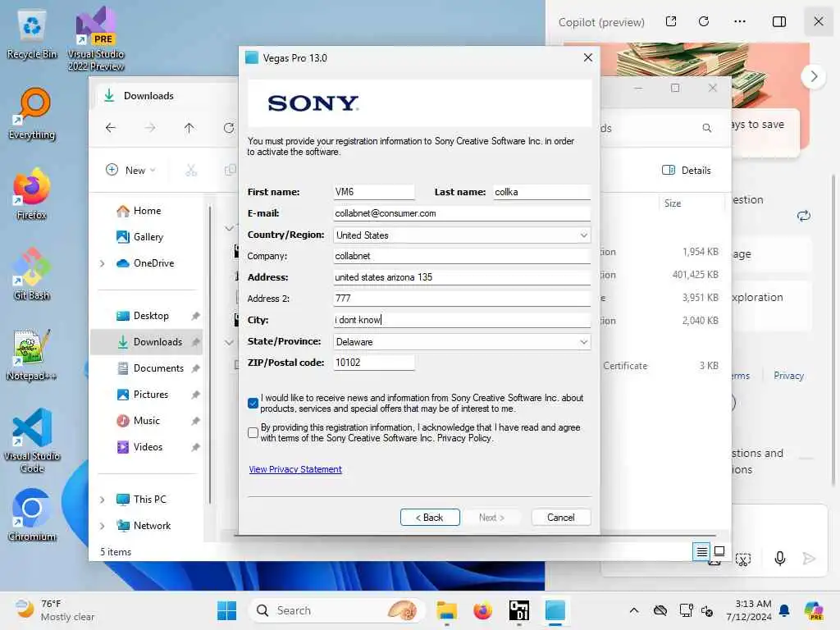Refresh the Downloads folder in Explorer
Image resolution: width=840 pixels, height=630 pixels.
pos(229,127)
